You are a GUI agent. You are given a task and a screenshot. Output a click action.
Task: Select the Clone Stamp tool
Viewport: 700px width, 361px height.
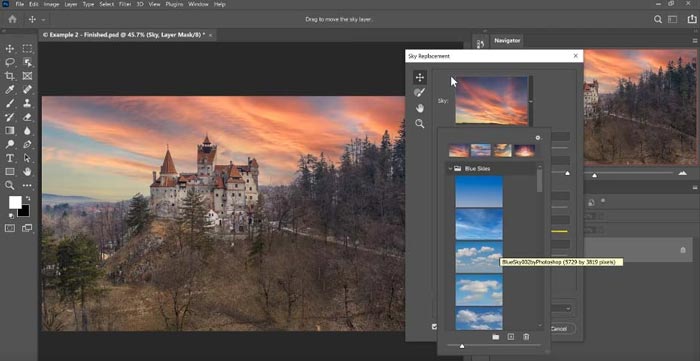tap(27, 104)
